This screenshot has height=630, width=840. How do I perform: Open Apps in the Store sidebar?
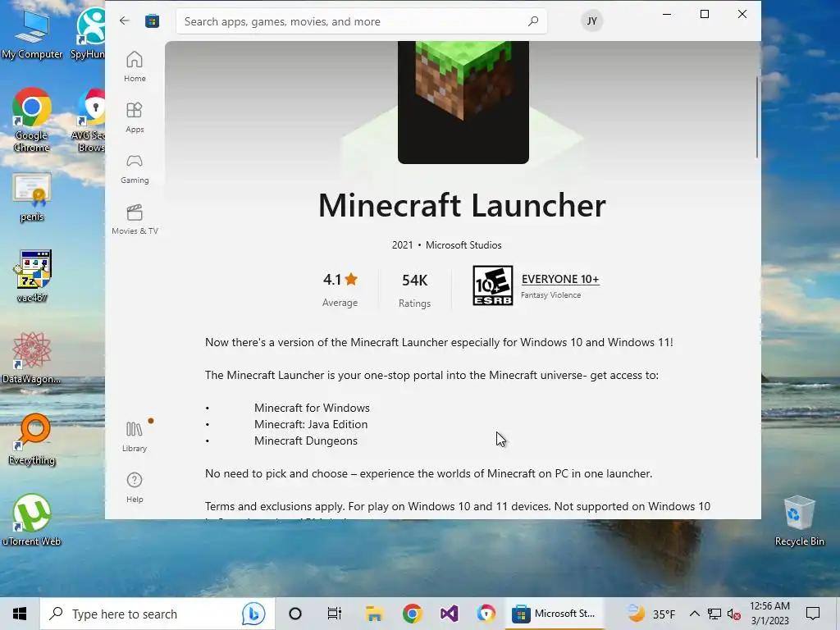[135, 117]
